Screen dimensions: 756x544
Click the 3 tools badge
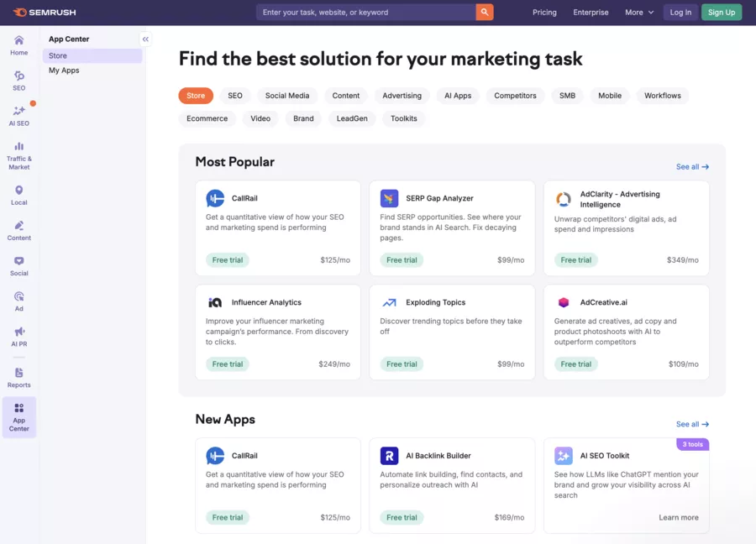click(692, 444)
